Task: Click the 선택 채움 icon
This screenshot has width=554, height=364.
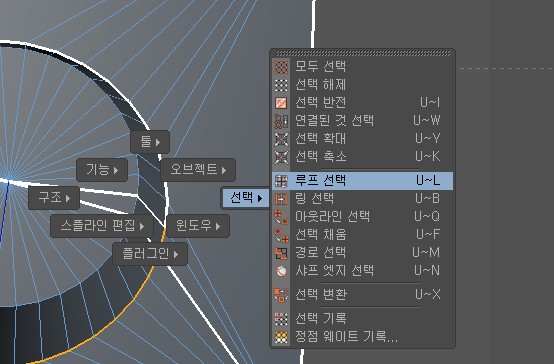Action: click(x=281, y=235)
